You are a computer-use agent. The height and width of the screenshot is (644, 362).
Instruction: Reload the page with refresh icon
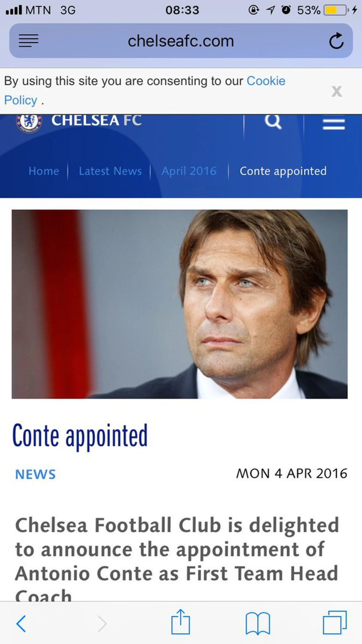click(336, 40)
